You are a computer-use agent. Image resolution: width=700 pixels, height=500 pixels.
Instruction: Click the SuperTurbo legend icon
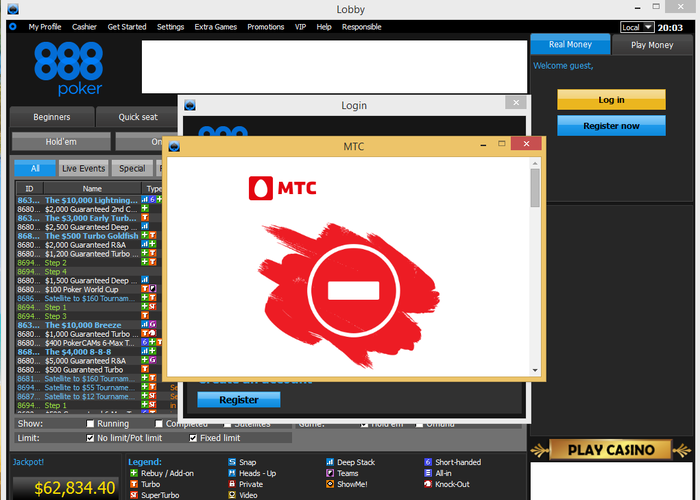133,495
